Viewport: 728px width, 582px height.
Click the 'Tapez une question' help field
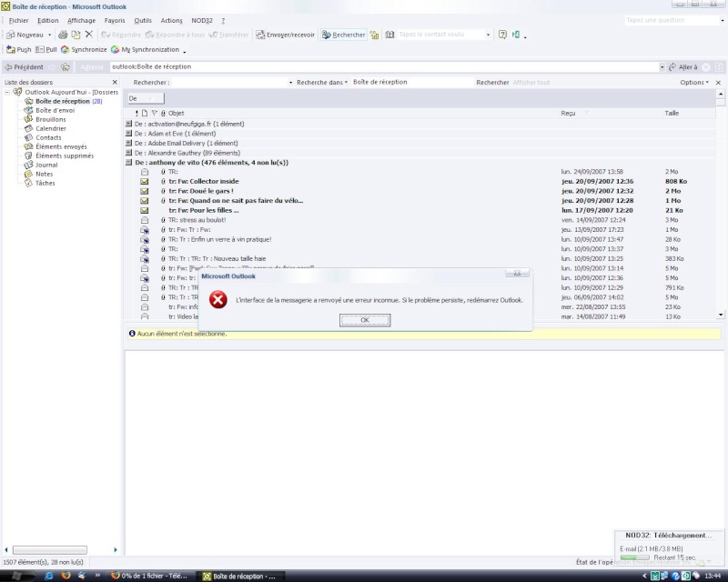click(x=672, y=20)
